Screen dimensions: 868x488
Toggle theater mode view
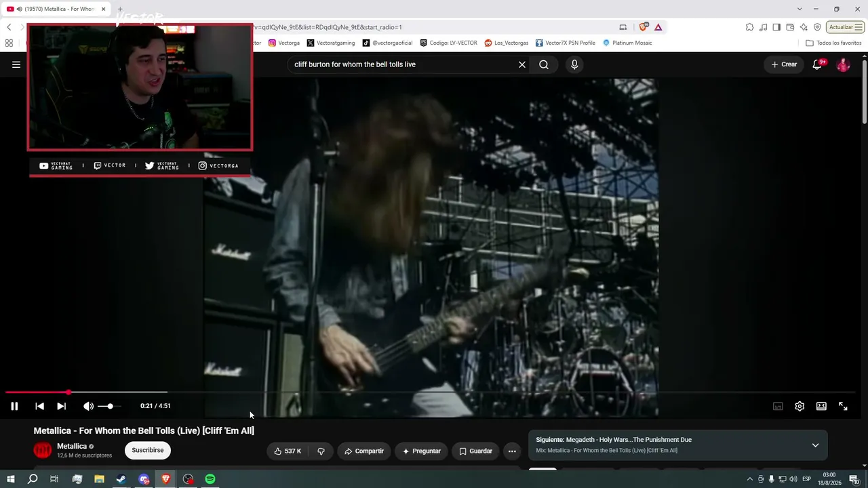pyautogui.click(x=821, y=406)
